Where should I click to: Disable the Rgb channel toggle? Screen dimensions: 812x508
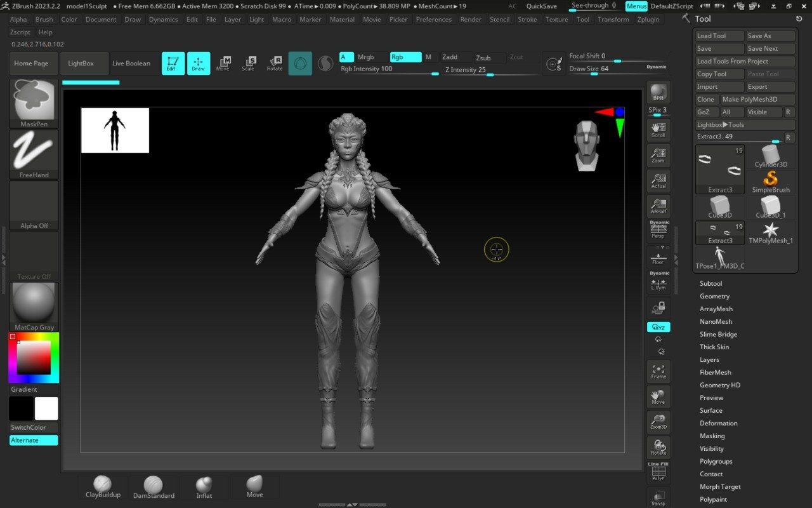click(405, 57)
